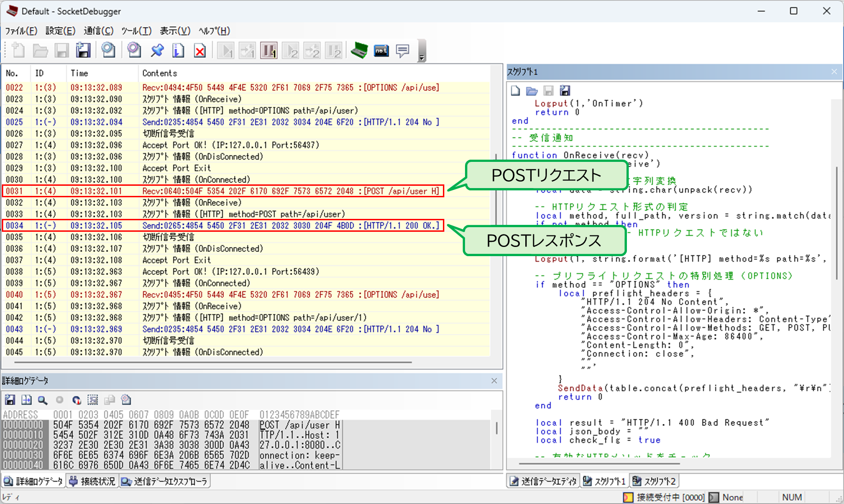Click the red X clear log icon
844x504 pixels.
[x=200, y=51]
